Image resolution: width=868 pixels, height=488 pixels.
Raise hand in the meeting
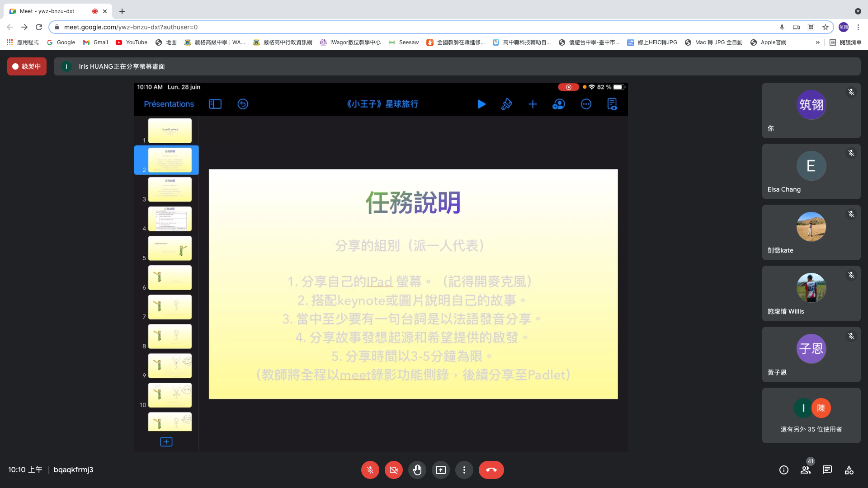point(417,470)
